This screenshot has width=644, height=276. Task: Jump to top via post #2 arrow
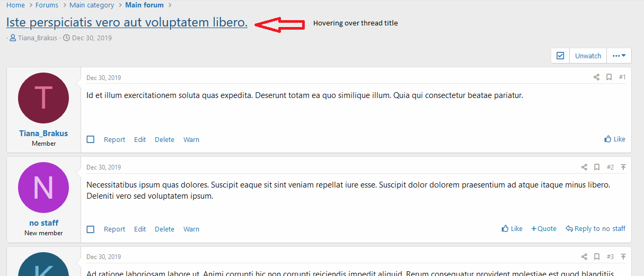click(623, 167)
